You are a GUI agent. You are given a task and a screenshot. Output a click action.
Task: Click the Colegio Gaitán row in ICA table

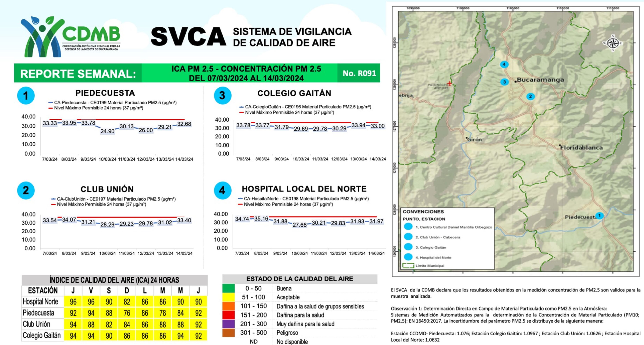(x=42, y=335)
